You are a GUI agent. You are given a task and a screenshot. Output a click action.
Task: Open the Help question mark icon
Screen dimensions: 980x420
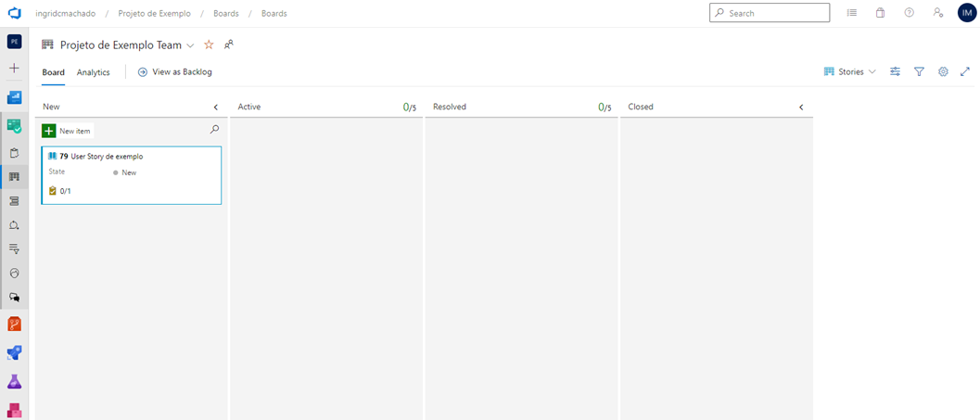click(x=910, y=12)
